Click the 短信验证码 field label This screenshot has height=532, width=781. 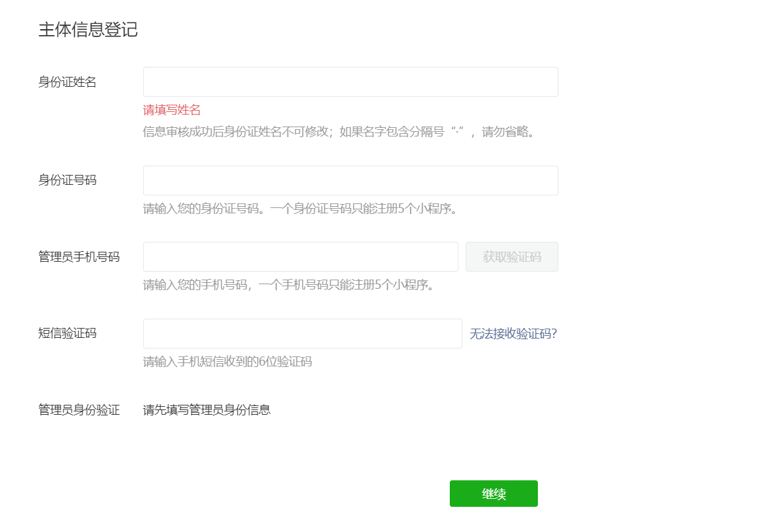68,333
